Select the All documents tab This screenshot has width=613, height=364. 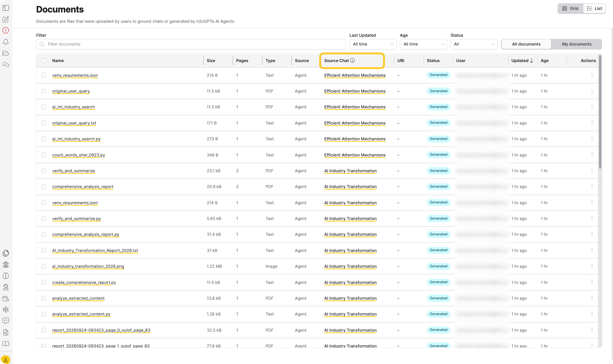click(x=526, y=44)
